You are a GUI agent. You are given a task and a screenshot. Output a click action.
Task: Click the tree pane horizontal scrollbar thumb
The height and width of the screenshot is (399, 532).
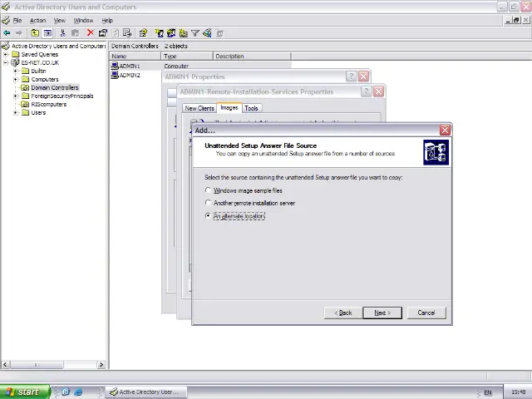pos(37,365)
